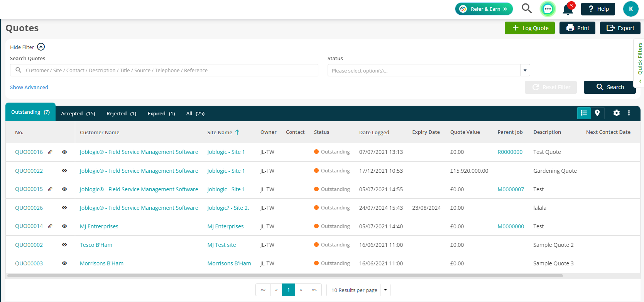644x302 pixels.
Task: Open customer MJ Entrerprises
Action: coord(99,226)
